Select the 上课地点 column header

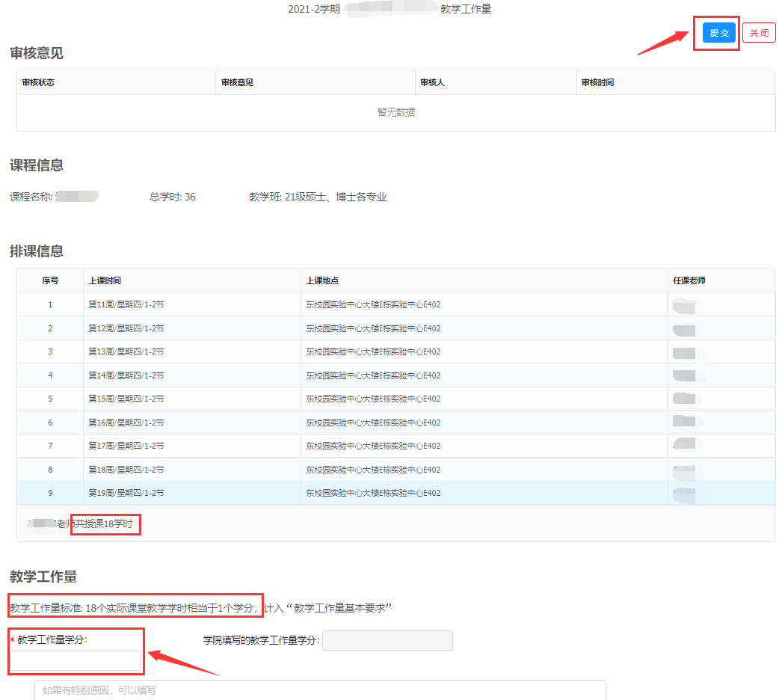[x=322, y=280]
